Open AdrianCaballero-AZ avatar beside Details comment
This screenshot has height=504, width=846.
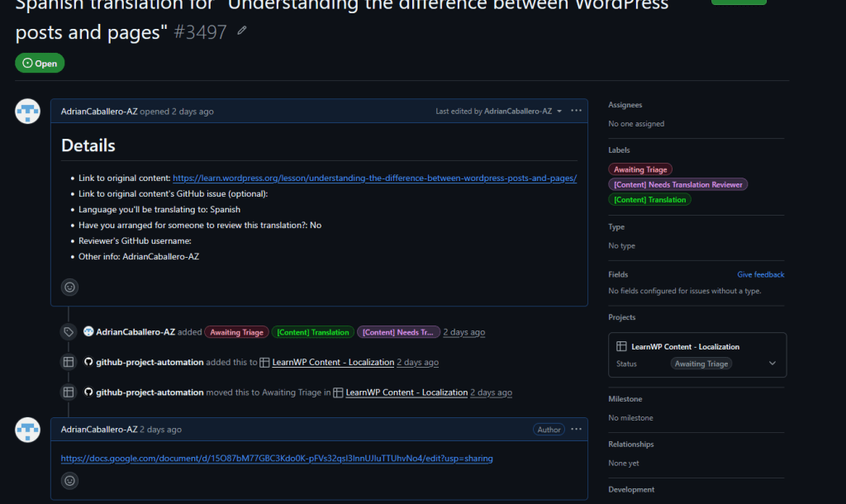[x=27, y=112]
